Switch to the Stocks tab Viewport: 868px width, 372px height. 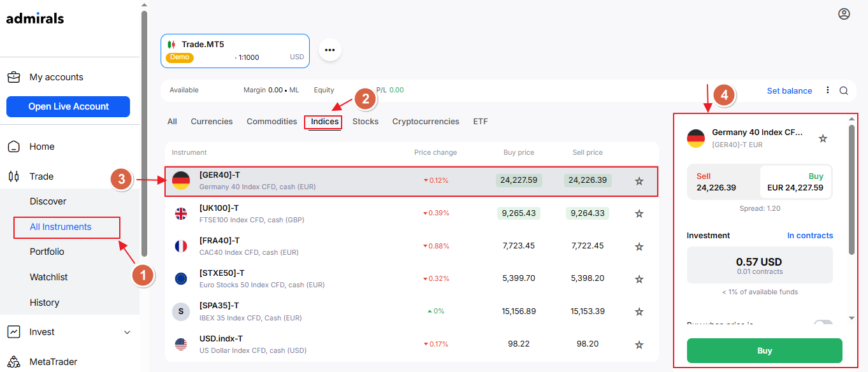[x=365, y=122]
